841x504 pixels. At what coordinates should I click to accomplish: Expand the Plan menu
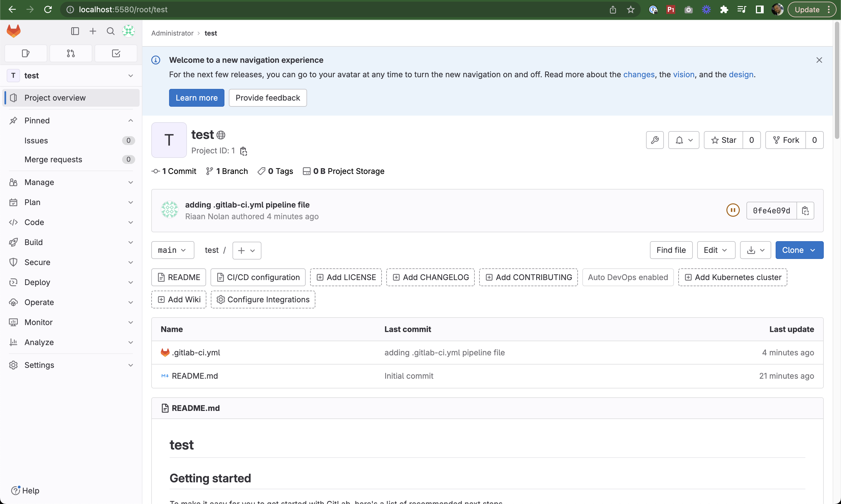click(71, 203)
